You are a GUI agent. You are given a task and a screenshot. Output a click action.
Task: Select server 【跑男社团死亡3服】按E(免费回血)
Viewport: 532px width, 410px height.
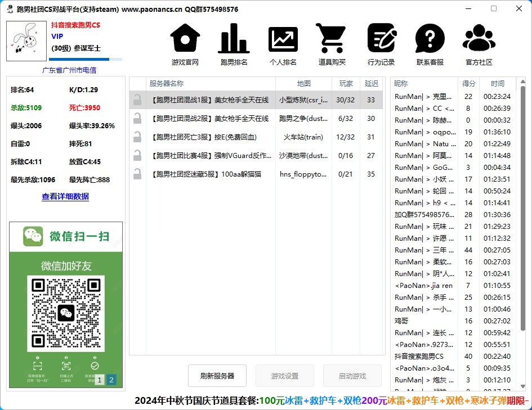pyautogui.click(x=256, y=137)
